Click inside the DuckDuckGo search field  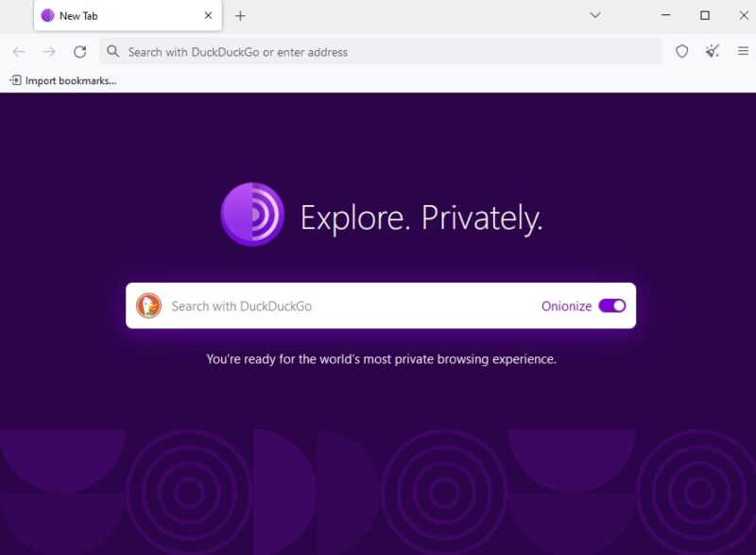(x=331, y=305)
